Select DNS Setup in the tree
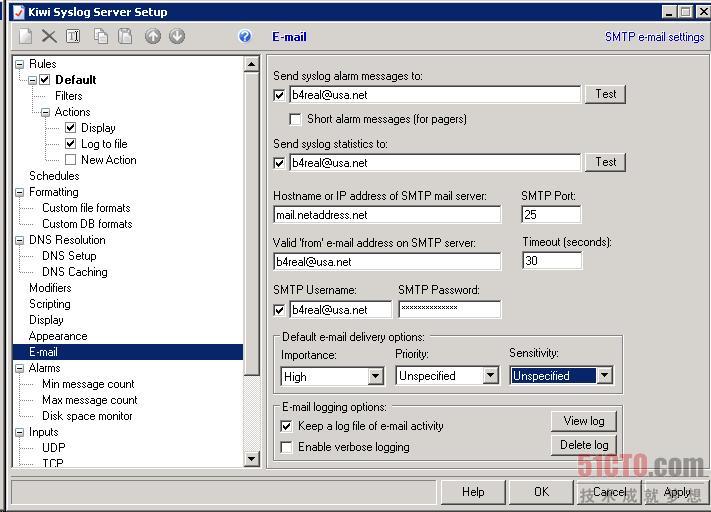Viewport: 711px width, 512px height. pos(69,256)
